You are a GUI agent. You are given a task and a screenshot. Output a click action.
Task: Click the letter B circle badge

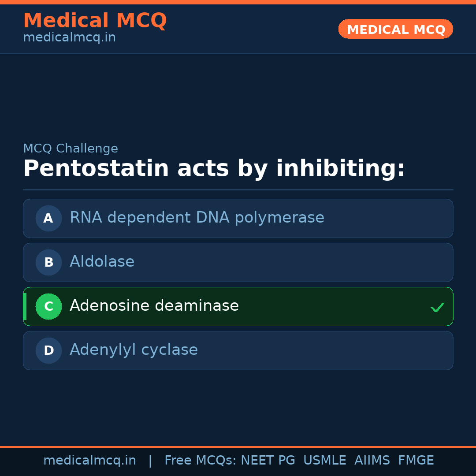click(48, 262)
